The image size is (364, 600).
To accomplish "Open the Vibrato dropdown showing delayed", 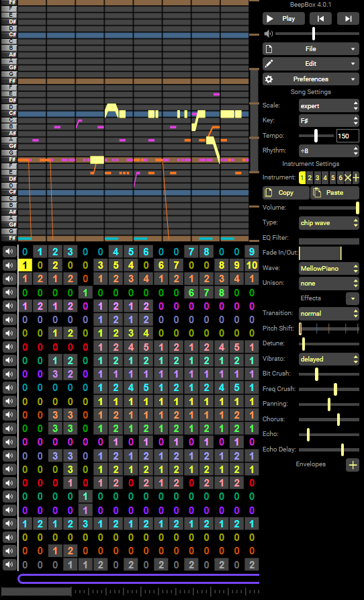I will point(329,359).
